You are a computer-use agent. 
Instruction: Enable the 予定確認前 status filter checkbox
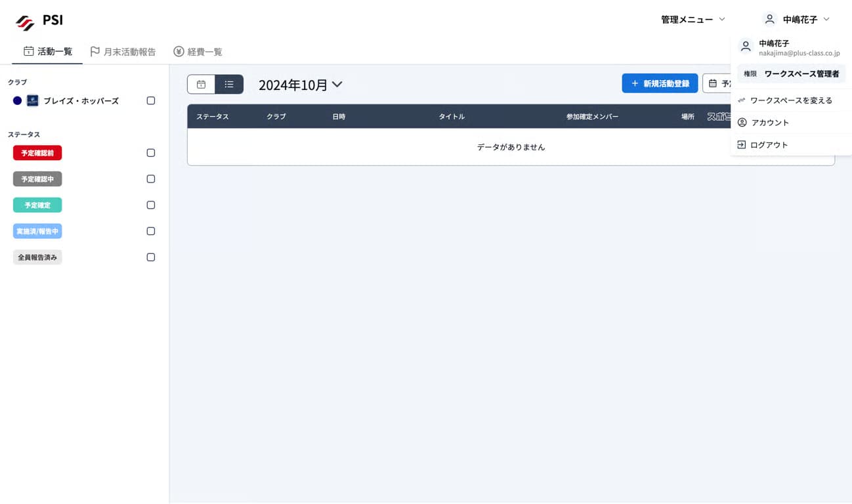[151, 153]
